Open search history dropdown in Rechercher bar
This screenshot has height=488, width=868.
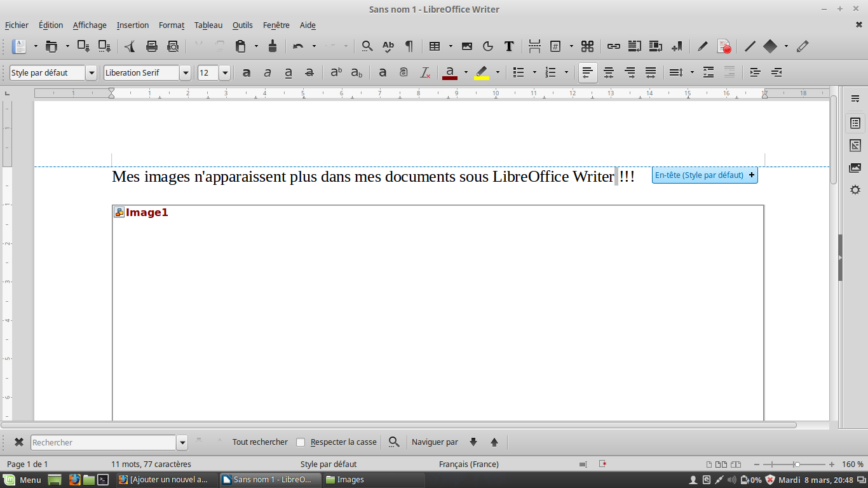pyautogui.click(x=182, y=442)
